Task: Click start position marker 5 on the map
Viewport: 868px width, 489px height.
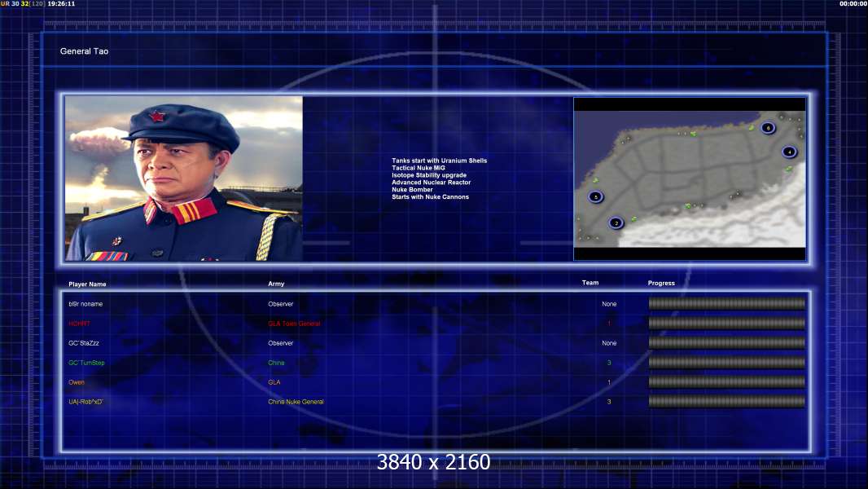Action: pos(595,196)
